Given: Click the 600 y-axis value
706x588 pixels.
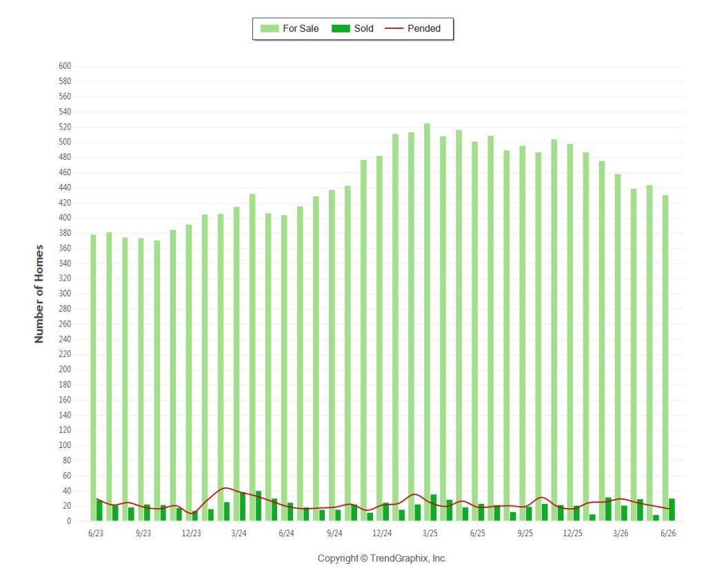Looking at the screenshot, I should [65, 66].
